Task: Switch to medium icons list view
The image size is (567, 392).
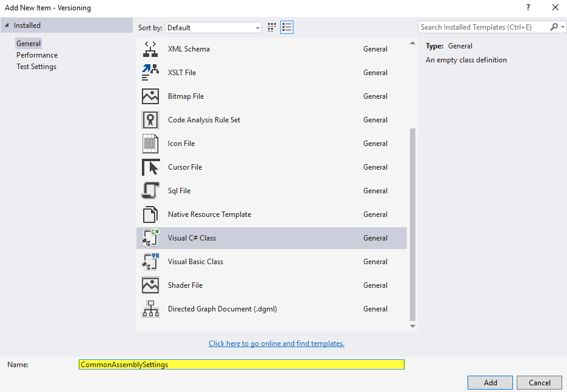Action: pos(287,27)
